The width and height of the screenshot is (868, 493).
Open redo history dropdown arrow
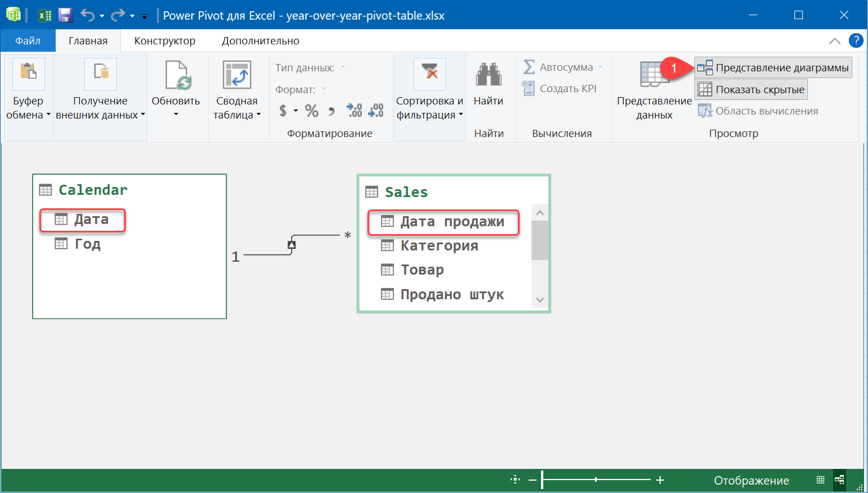click(x=132, y=16)
